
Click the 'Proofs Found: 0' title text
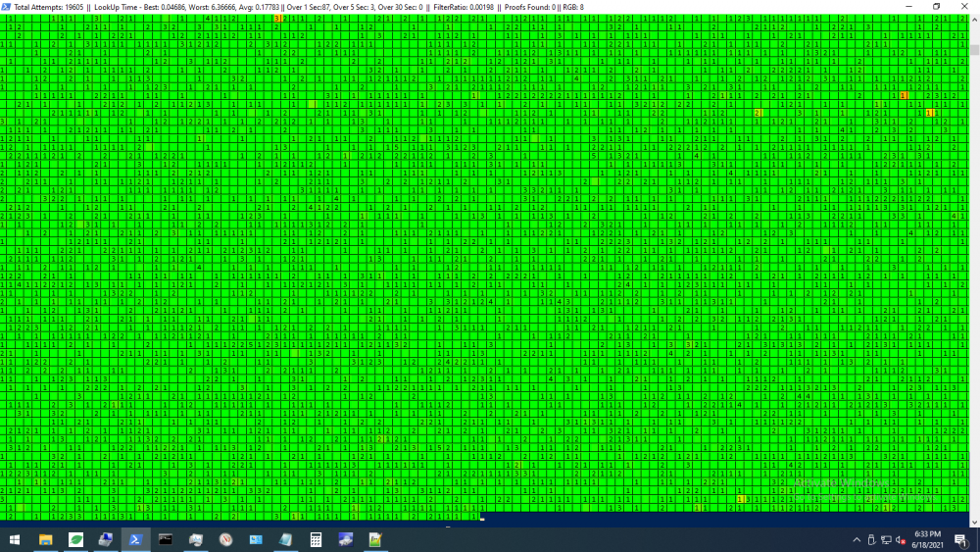tap(530, 8)
